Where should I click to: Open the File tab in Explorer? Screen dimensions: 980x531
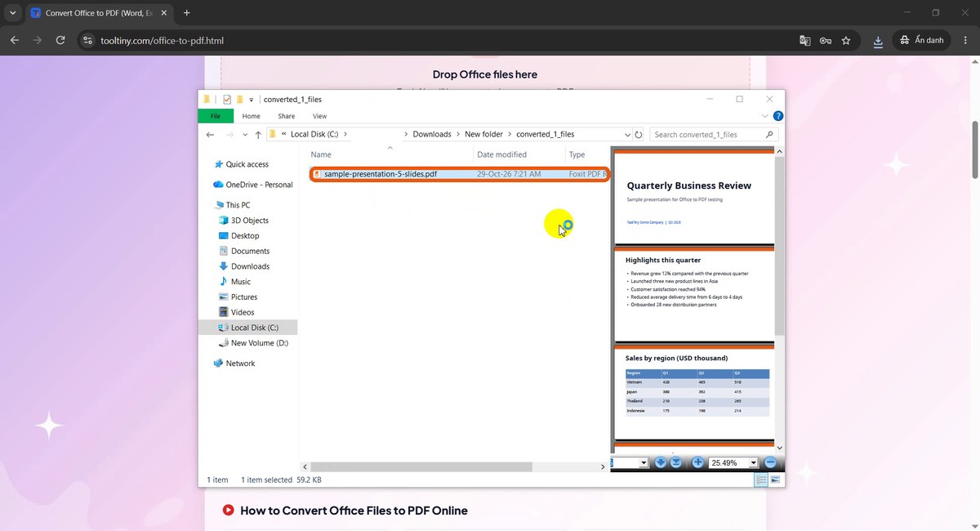pos(216,116)
